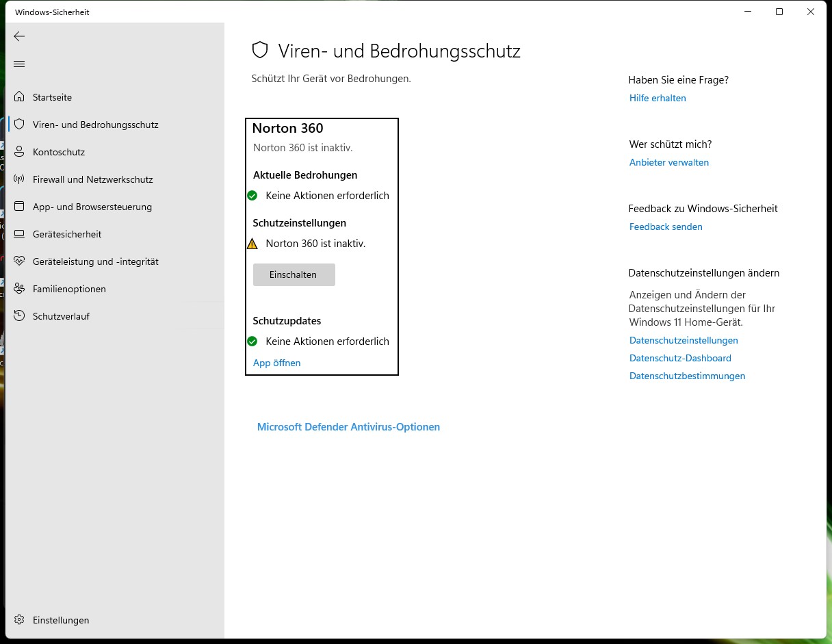Click the App- und Browsersteuerung window icon
This screenshot has width=832, height=644.
19,207
